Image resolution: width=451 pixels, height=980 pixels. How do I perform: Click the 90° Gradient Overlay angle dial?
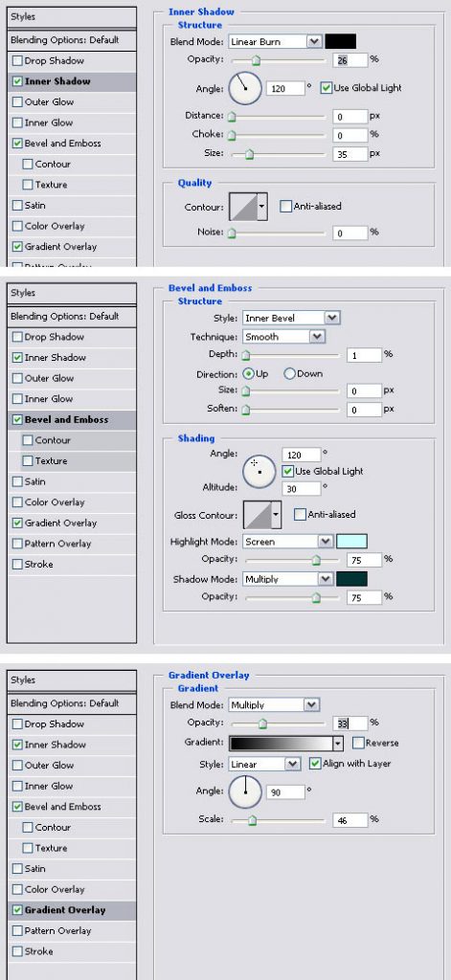tap(244, 791)
